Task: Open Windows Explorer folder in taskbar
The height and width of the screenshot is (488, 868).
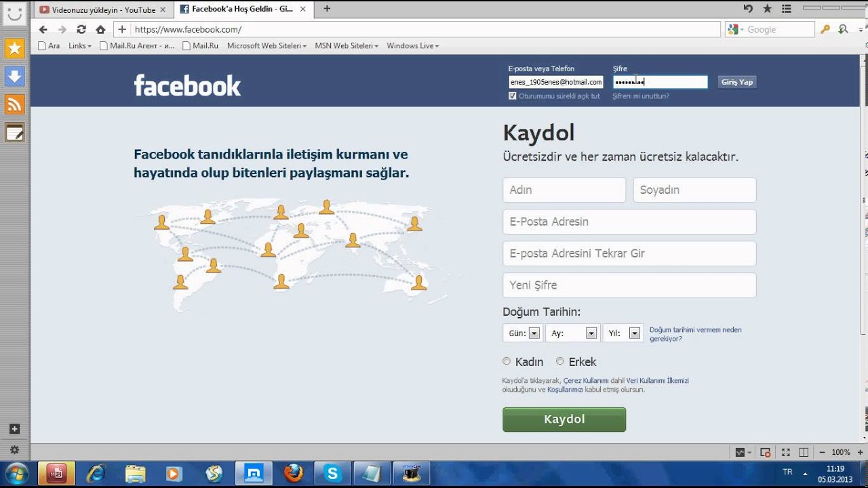Action: click(135, 473)
